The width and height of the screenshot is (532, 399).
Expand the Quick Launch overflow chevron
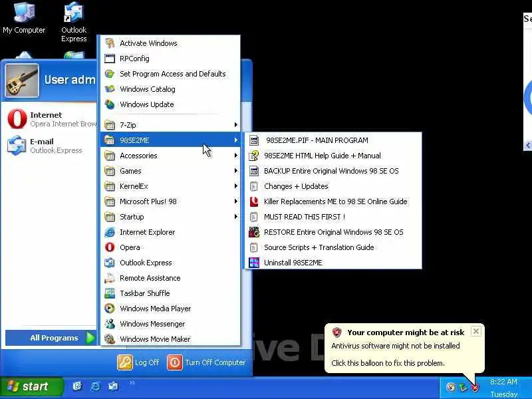click(132, 383)
